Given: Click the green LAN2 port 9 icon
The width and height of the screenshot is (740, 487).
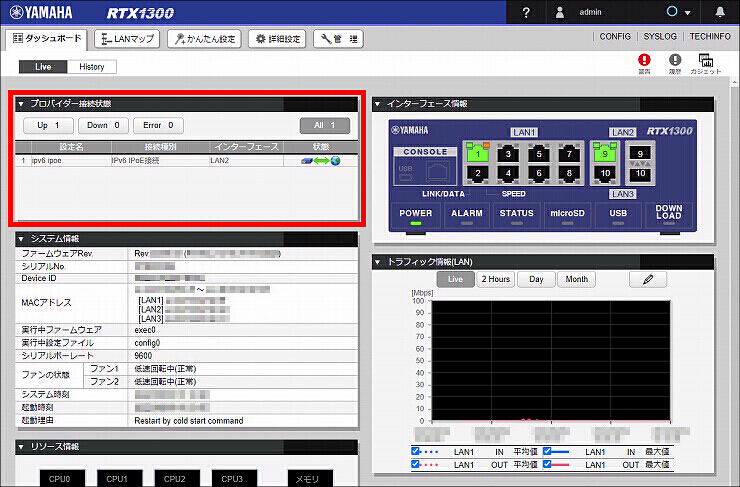Looking at the screenshot, I should [x=605, y=153].
